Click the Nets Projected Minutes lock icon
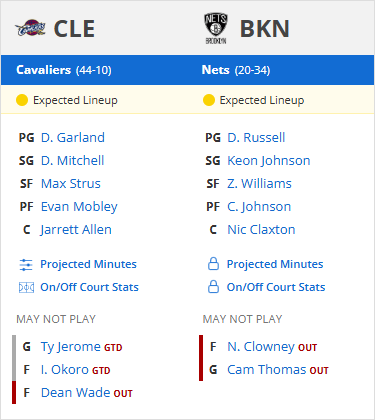375x420 pixels. tap(213, 264)
